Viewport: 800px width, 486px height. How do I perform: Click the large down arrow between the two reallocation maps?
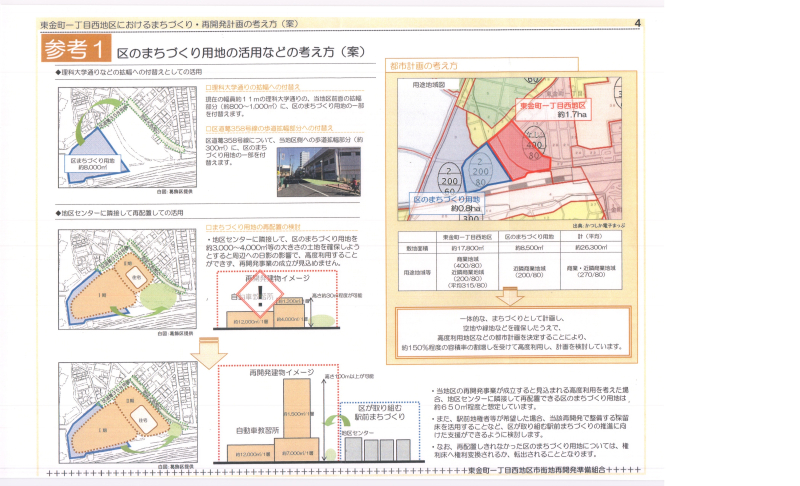(x=208, y=353)
